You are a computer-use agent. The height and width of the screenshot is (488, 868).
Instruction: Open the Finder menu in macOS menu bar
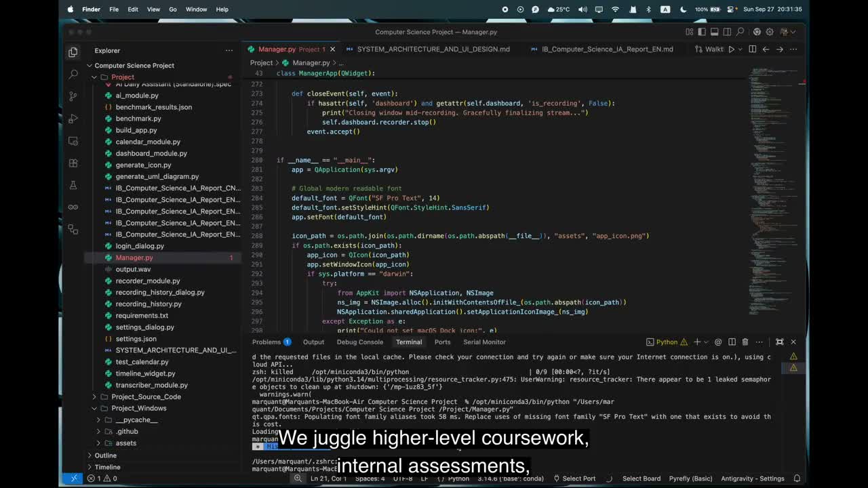91,9
